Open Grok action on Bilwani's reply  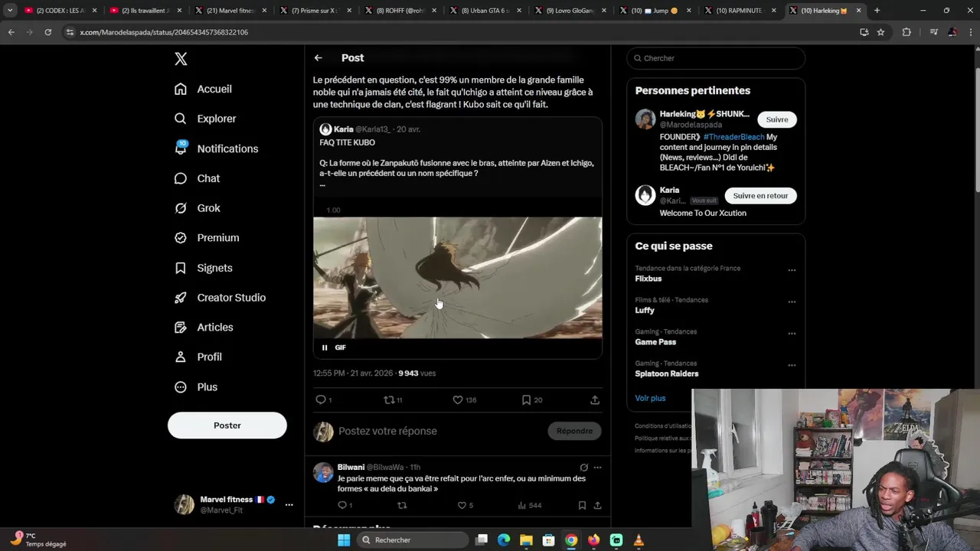click(584, 468)
